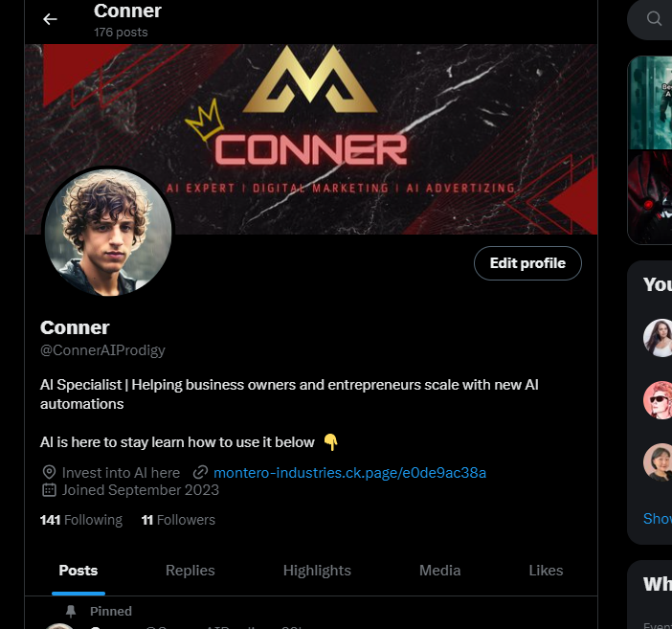Click the Show more link in suggestions
The height and width of the screenshot is (629, 672).
click(x=658, y=518)
